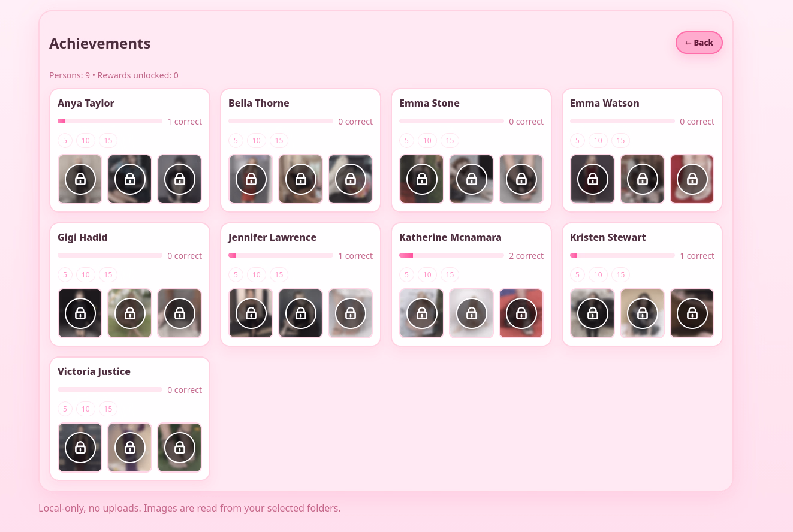Click second lock icon in Gigi Hadid card
Screen dimensions: 793x532
[x=130, y=313]
